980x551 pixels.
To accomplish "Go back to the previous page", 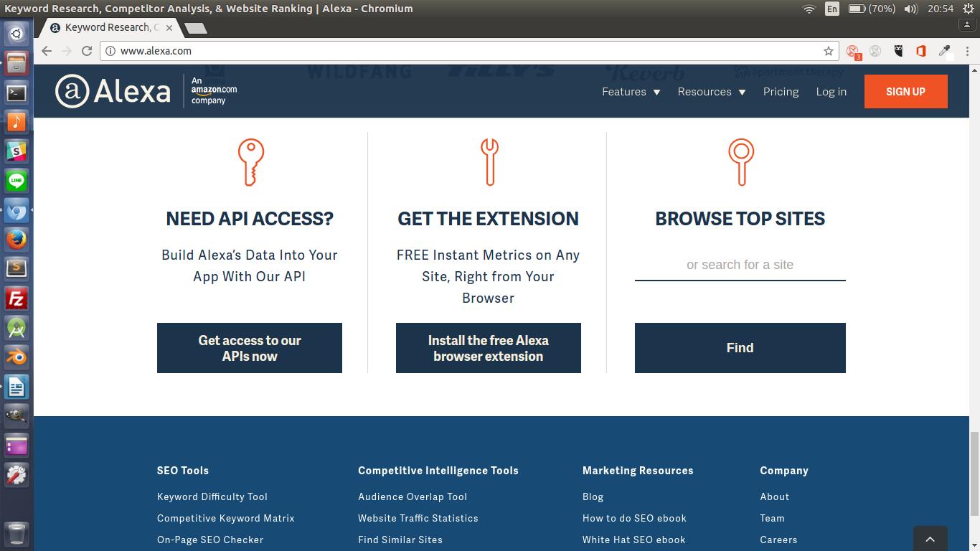I will click(47, 51).
